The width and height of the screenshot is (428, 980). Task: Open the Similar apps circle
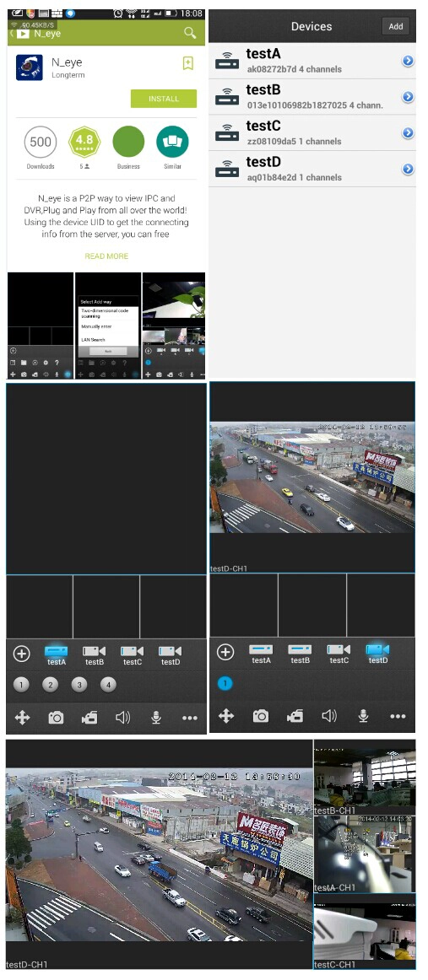pyautogui.click(x=173, y=142)
